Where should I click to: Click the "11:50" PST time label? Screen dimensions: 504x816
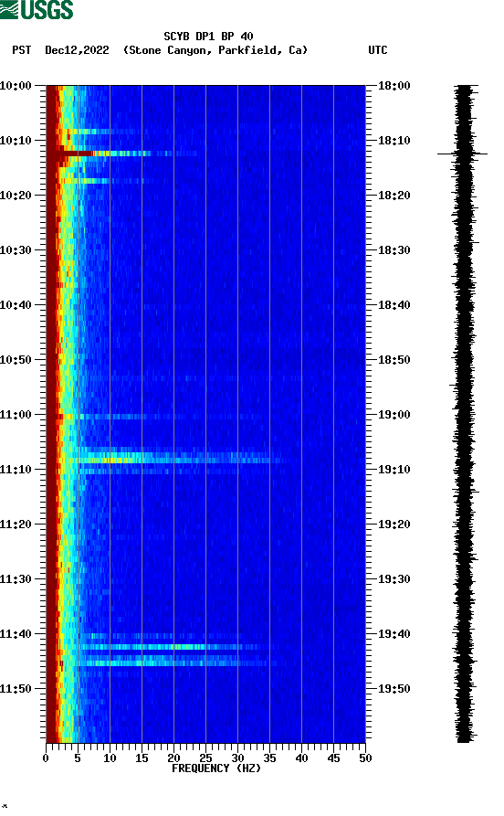(x=16, y=688)
